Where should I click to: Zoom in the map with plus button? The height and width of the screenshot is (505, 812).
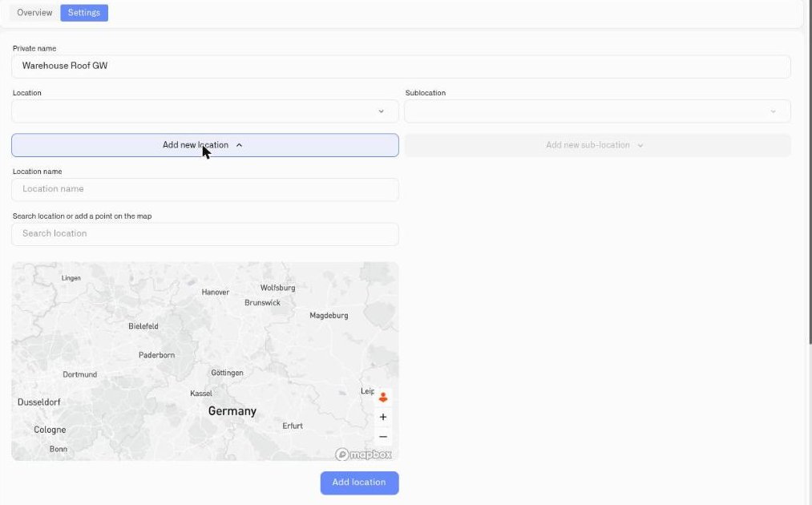point(383,417)
